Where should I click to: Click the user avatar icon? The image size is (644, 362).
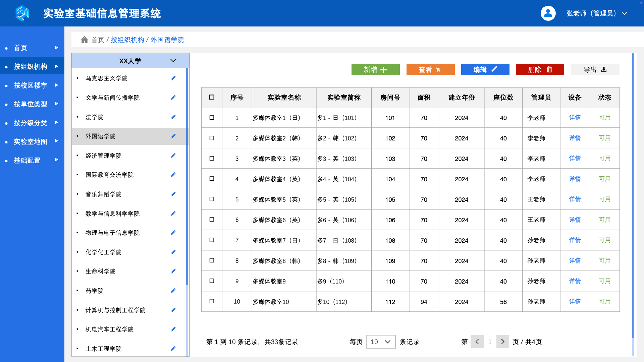click(548, 13)
